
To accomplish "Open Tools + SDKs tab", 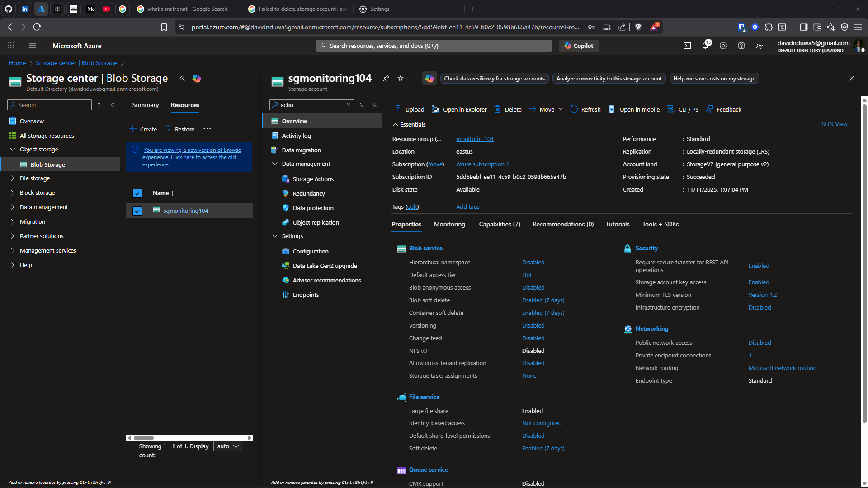I will (x=660, y=224).
